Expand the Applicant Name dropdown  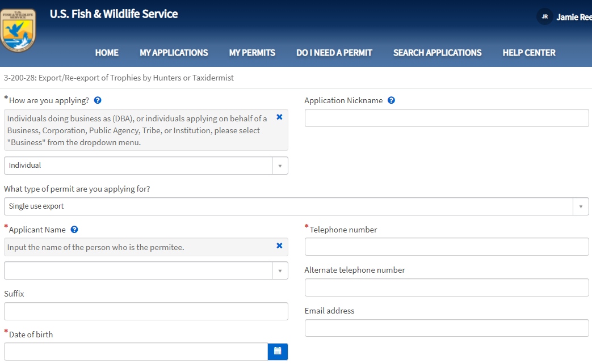click(x=279, y=270)
